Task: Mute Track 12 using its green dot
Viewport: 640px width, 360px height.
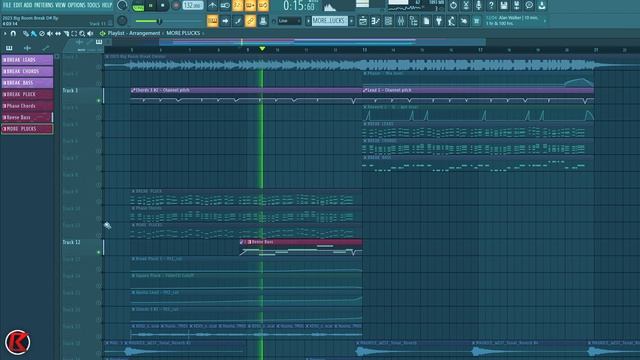Action: click(98, 252)
